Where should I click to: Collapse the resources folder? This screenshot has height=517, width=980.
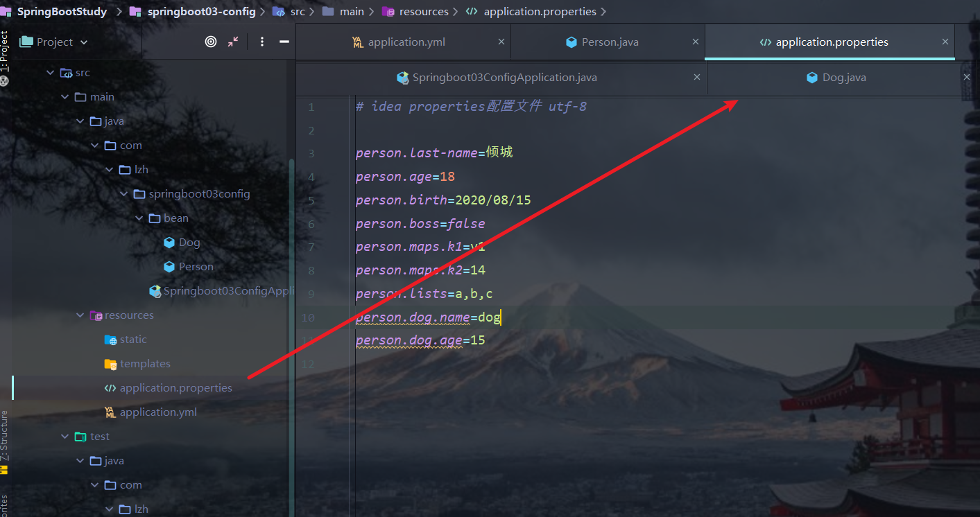point(80,315)
